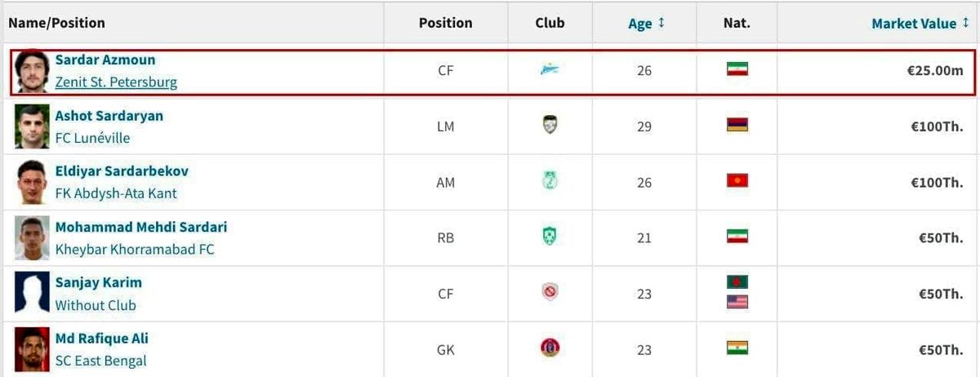Open Sardar Azmoun player profile link
Viewport: 980px width, 377px height.
pos(105,60)
